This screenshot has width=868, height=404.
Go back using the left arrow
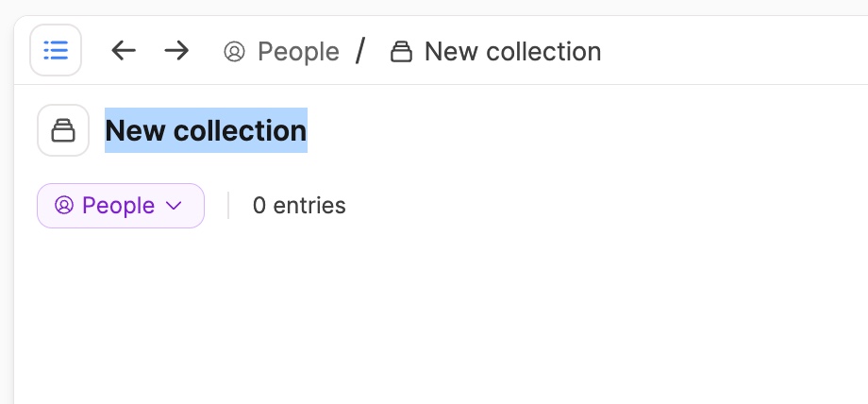pyautogui.click(x=124, y=50)
